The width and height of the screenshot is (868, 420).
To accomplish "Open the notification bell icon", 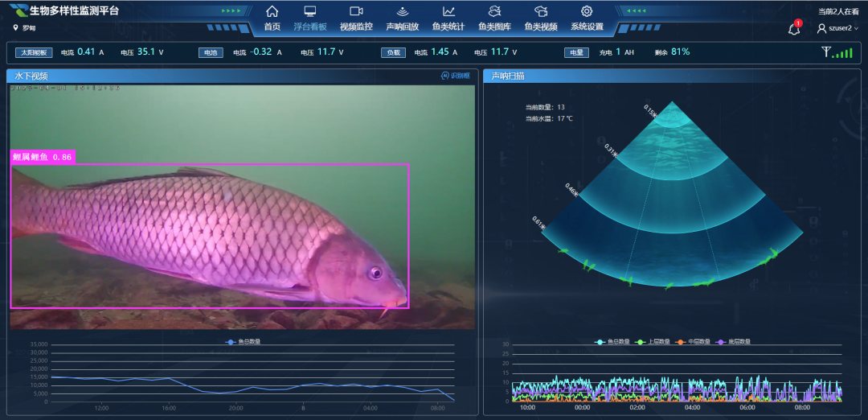I will click(x=794, y=29).
